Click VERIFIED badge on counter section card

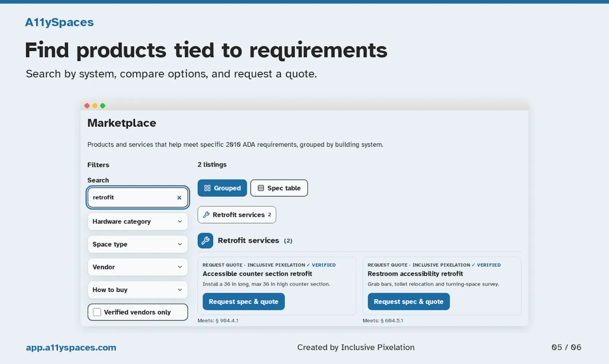click(321, 265)
